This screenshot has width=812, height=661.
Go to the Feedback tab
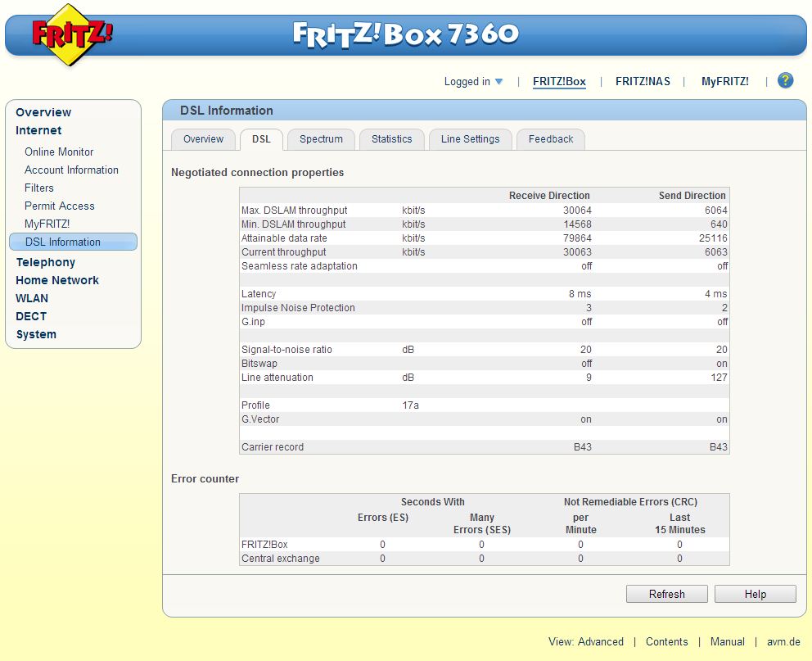pos(550,139)
